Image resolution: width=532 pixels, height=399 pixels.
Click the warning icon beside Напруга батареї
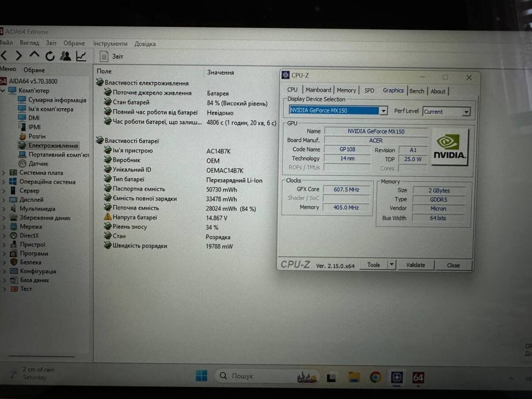(107, 217)
